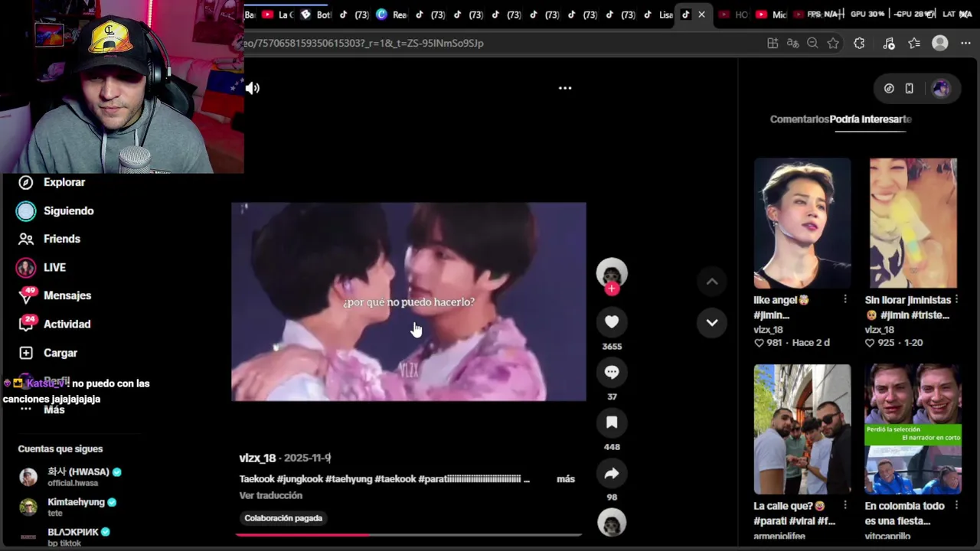
Task: Open the HWASA followed account
Action: pyautogui.click(x=70, y=476)
